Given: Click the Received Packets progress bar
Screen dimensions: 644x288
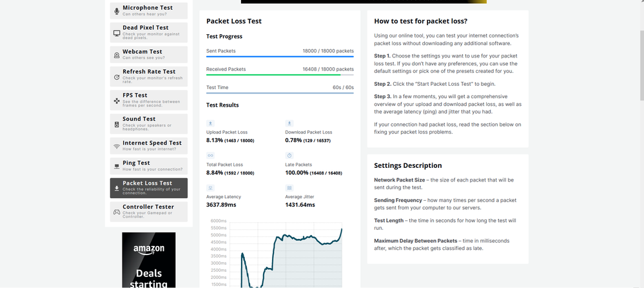Looking at the screenshot, I should click(x=280, y=74).
